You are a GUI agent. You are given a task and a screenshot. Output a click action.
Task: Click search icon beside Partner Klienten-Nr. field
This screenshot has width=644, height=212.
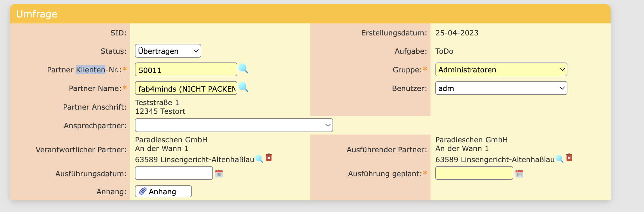(x=243, y=69)
